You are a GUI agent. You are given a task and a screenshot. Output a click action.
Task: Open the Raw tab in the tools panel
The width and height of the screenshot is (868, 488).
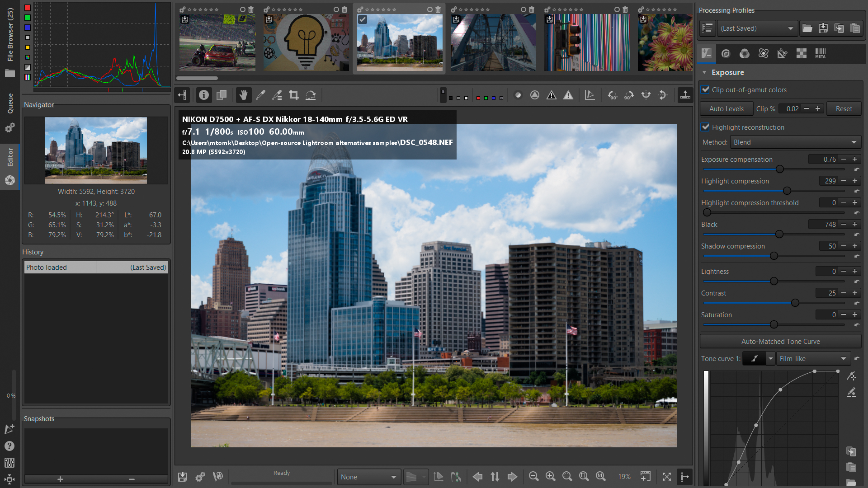[802, 53]
